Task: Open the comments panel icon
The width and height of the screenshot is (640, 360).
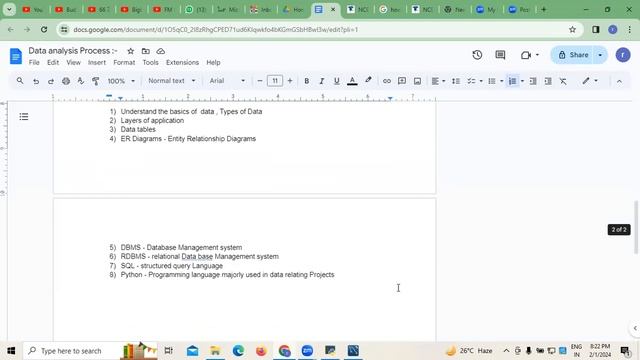Action: tap(500, 55)
